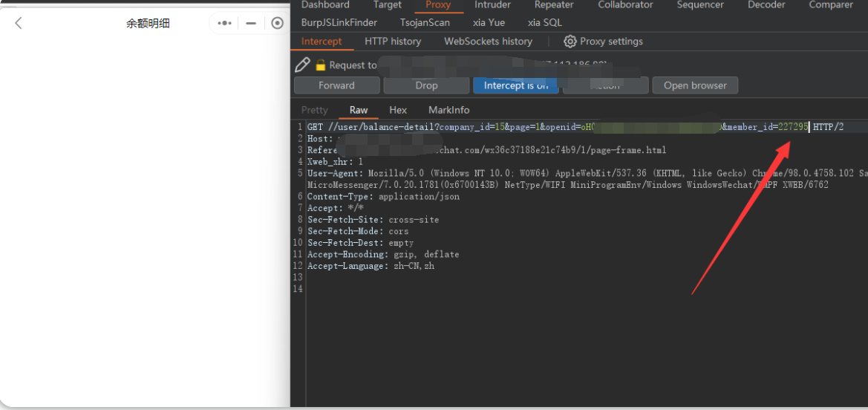The height and width of the screenshot is (410, 868).
Task: Click the Drop button
Action: [426, 85]
